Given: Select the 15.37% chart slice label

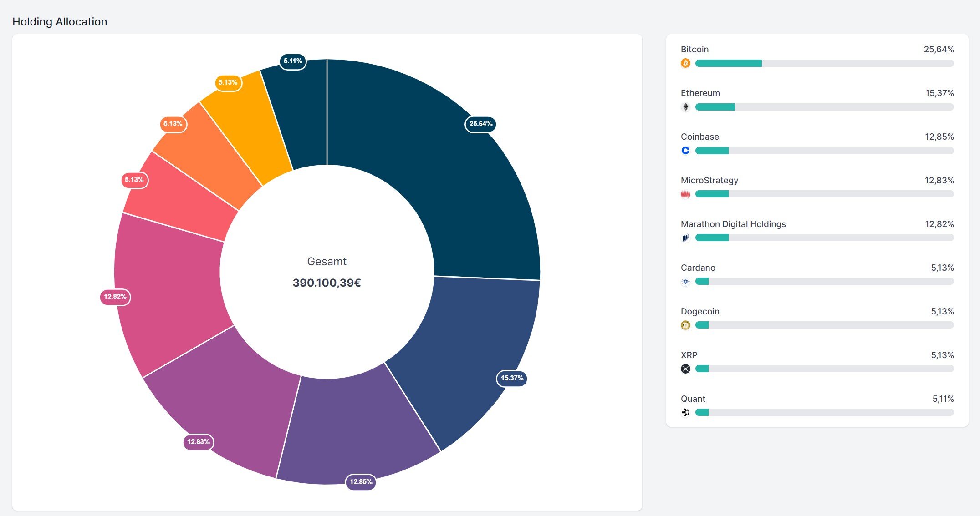Looking at the screenshot, I should [512, 378].
